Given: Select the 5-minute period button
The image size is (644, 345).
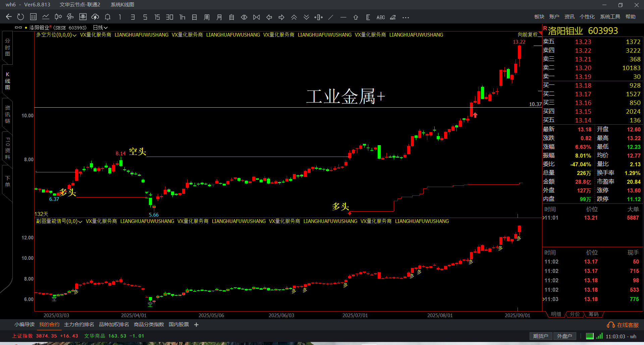Looking at the screenshot, I should (145, 17).
